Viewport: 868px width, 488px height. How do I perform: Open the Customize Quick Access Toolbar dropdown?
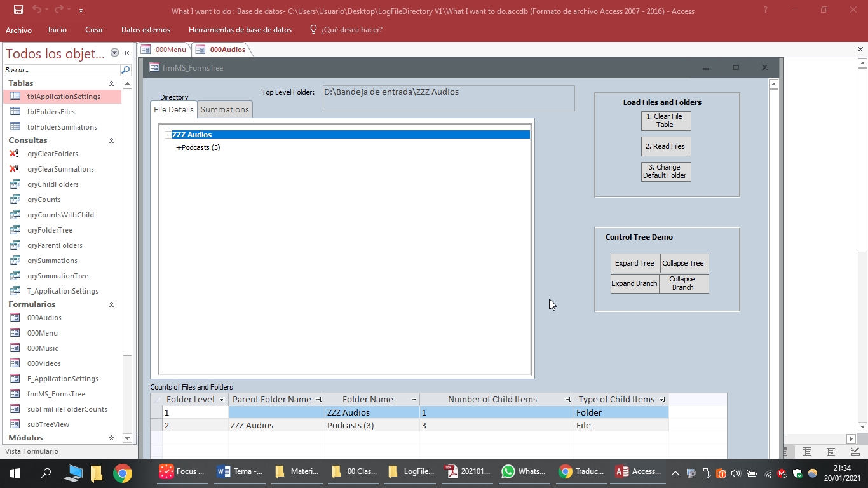[81, 11]
